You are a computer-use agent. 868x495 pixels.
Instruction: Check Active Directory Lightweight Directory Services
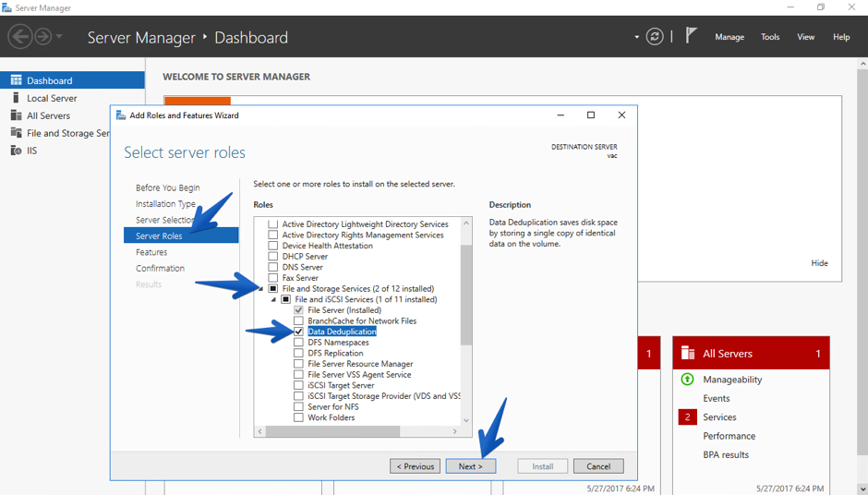tap(273, 224)
